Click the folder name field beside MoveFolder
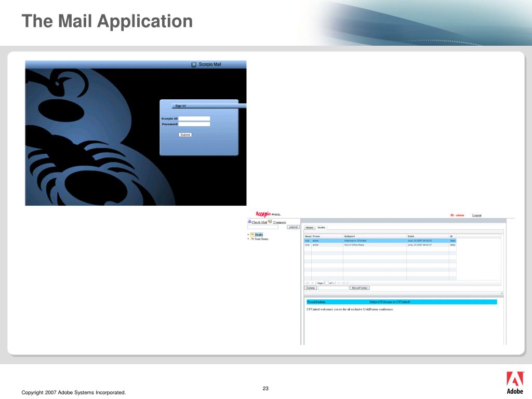Image resolution: width=532 pixels, height=399 pixels. 333,288
